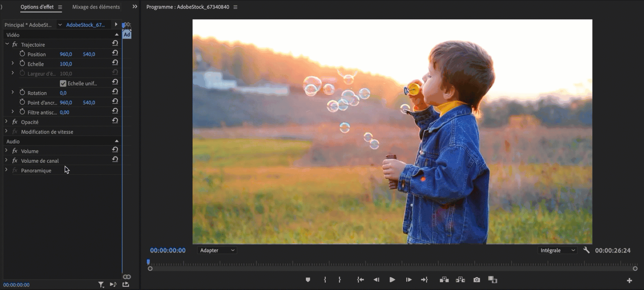Play the program monitor video
Screen dimensions: 644x290
click(x=392, y=280)
